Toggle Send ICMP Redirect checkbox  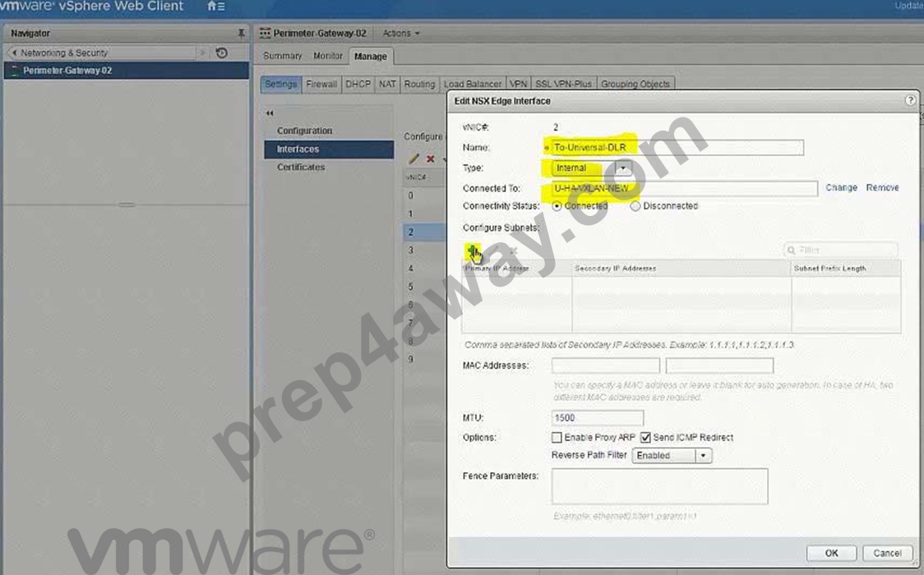click(x=646, y=437)
